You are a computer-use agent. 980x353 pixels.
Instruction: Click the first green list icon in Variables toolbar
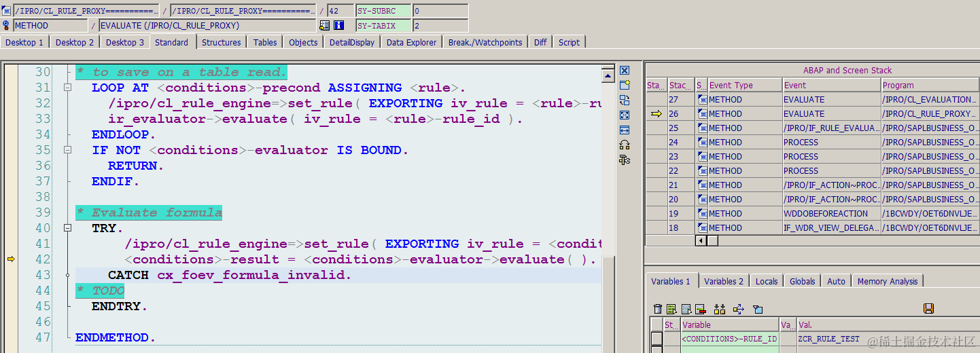(x=671, y=309)
